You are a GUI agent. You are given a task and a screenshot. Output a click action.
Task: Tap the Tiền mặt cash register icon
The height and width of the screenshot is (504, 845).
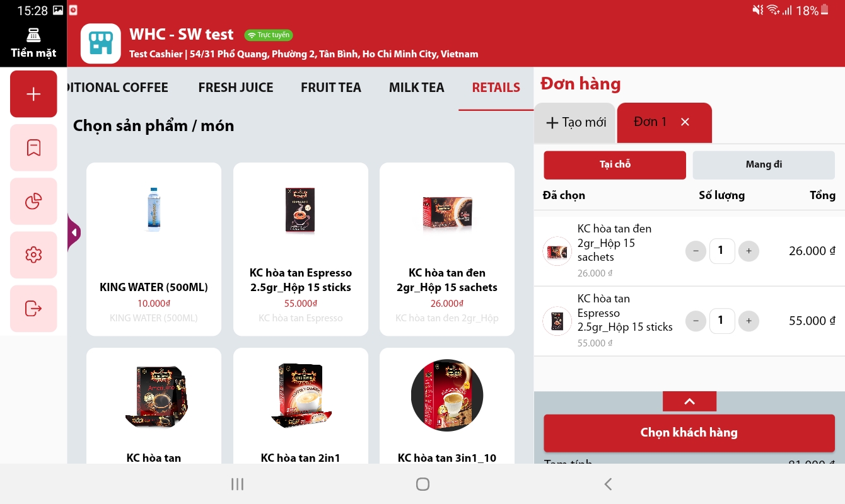point(33,43)
